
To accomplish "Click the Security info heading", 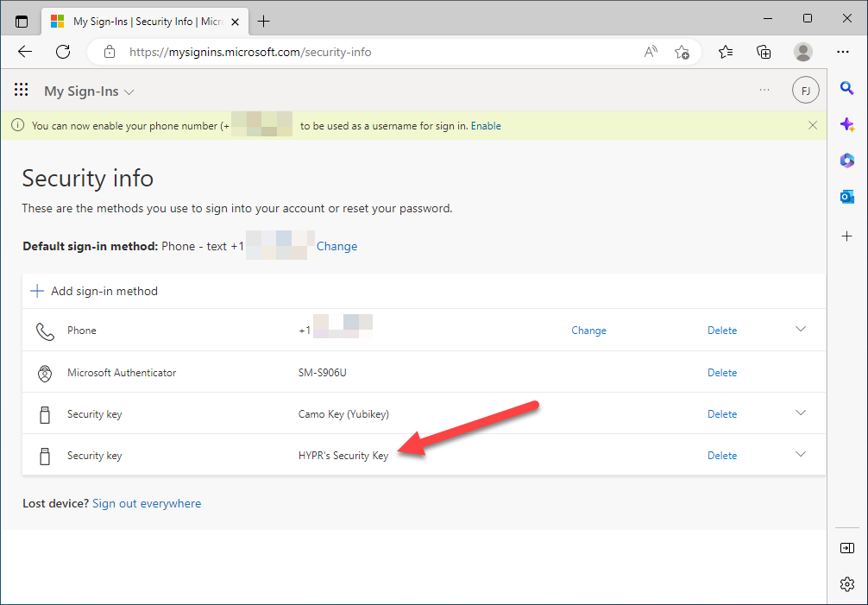I will pos(87,179).
